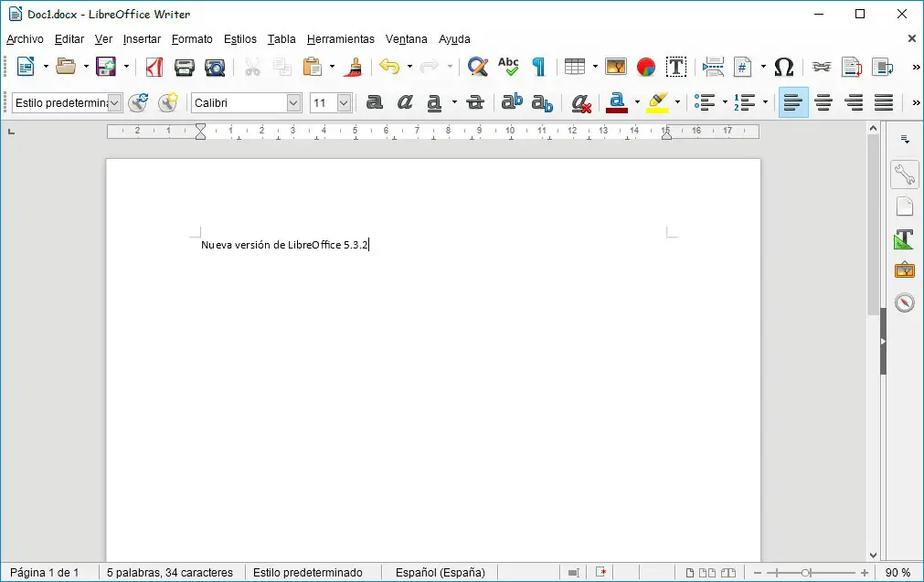This screenshot has width=924, height=582.
Task: Create a new style from selection
Action: (168, 102)
